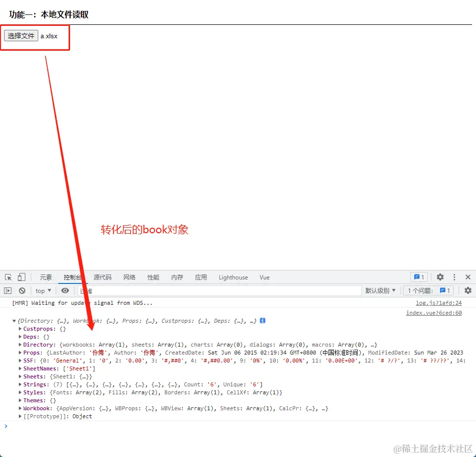Viewport: 476px width, 457px height.
Task: Open console settings gear beside issues counter
Action: point(468,290)
